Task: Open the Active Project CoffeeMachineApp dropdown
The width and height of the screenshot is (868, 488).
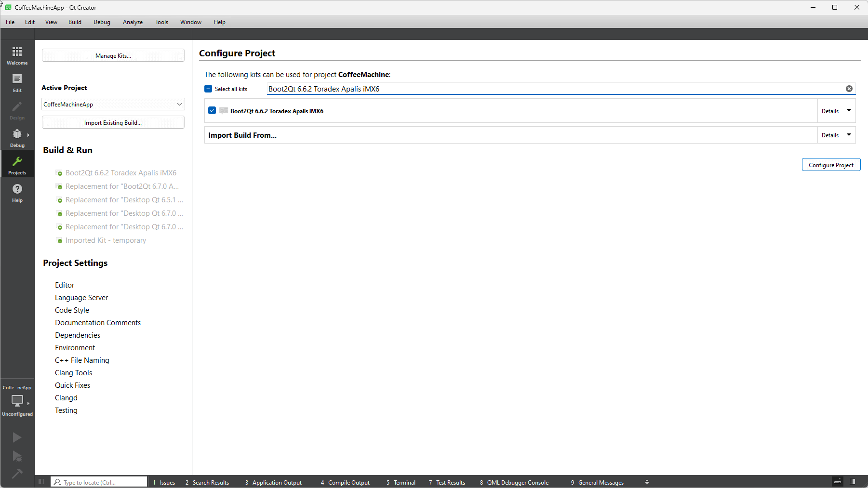Action: [113, 105]
